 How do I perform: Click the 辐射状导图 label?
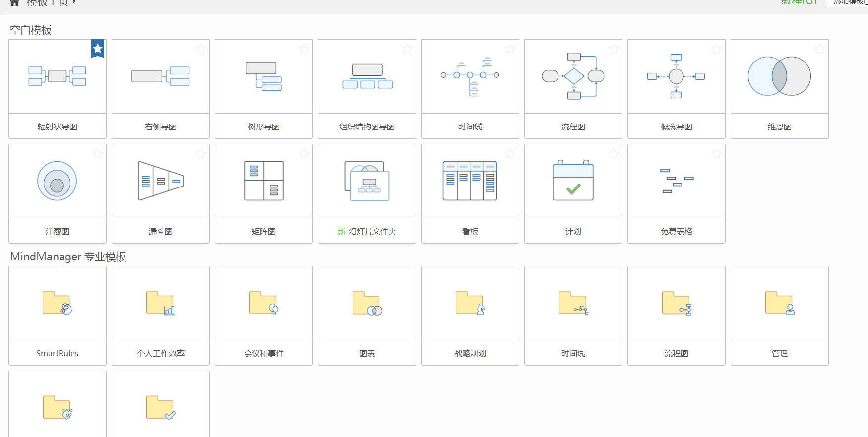58,127
